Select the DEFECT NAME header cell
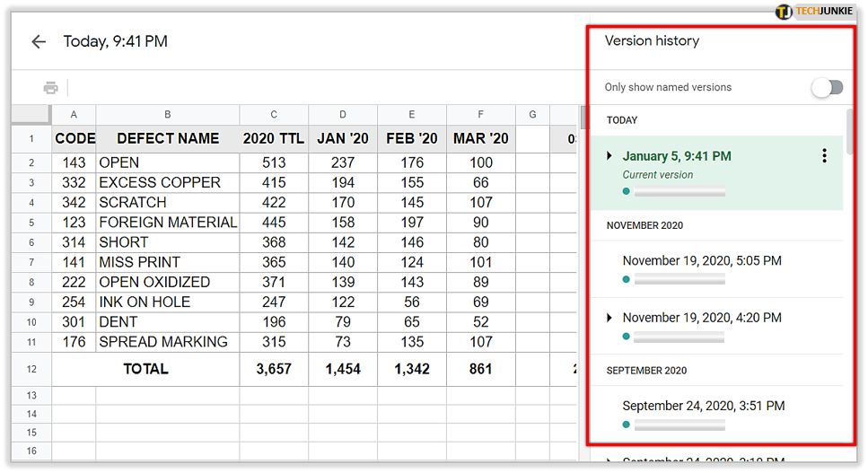868x473 pixels. pos(168,138)
